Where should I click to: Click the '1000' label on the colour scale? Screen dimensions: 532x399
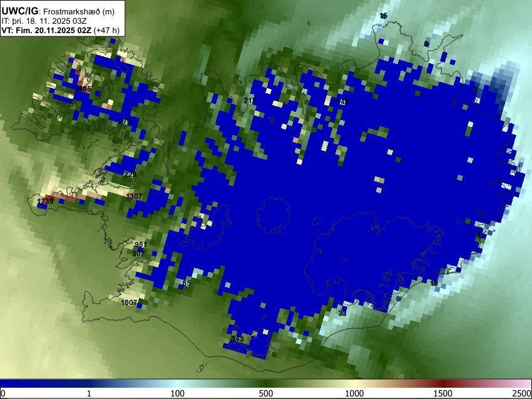tap(354, 393)
